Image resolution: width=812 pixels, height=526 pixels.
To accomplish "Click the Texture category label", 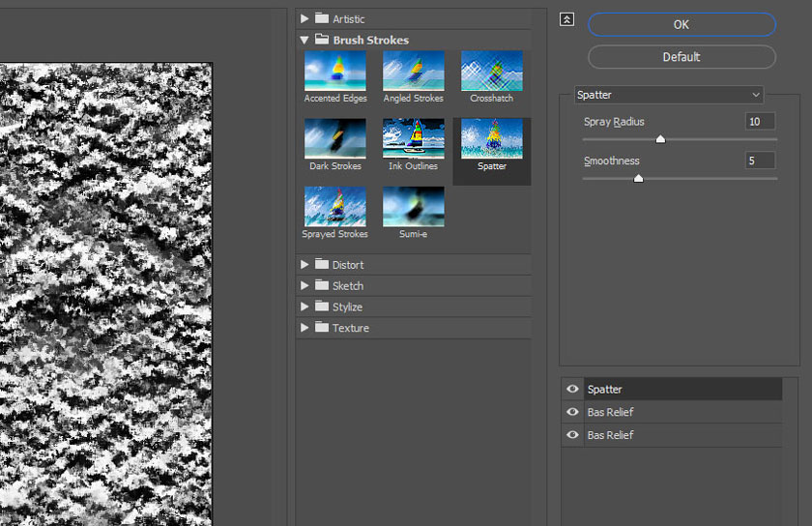I will 351,328.
